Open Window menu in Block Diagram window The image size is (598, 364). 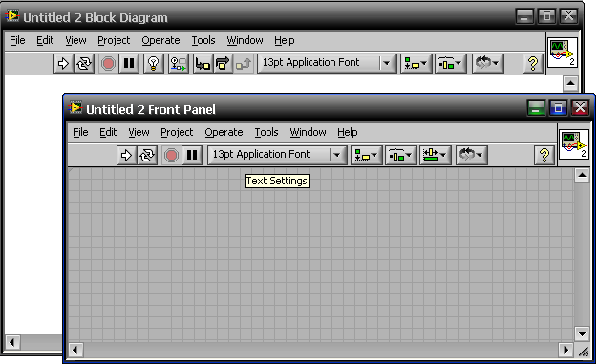(245, 40)
